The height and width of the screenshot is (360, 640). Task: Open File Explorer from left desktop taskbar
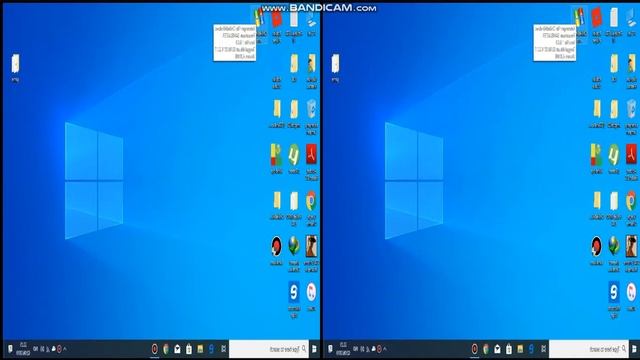pyautogui.click(x=200, y=349)
